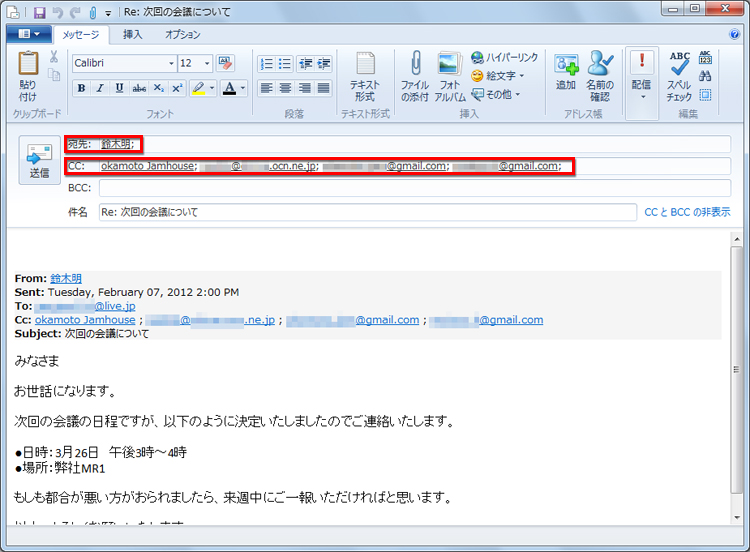This screenshot has height=552, width=750.
Task: Decrease paragraph indent
Action: pos(305,64)
